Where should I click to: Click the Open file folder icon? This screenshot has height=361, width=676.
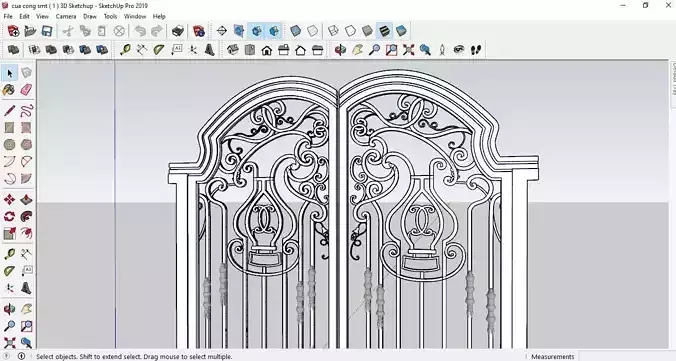30,31
